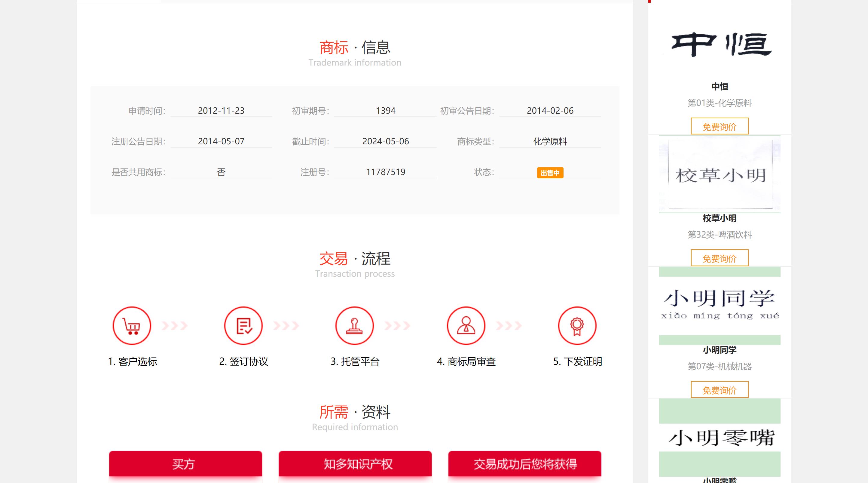Click the trademark type value 化学原料
Image resolution: width=868 pixels, height=483 pixels.
[550, 141]
